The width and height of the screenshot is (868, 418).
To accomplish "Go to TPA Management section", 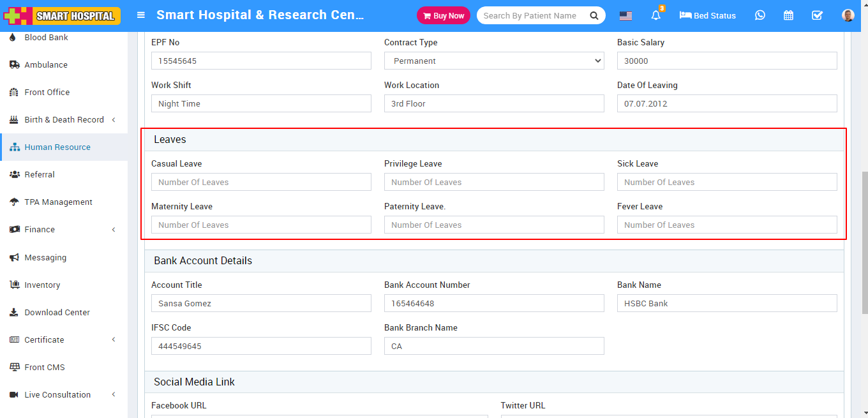I will pyautogui.click(x=58, y=202).
